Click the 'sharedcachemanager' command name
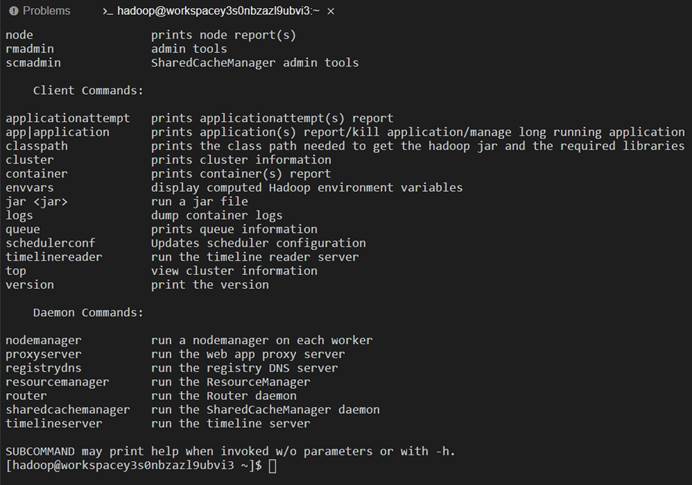 coord(68,410)
